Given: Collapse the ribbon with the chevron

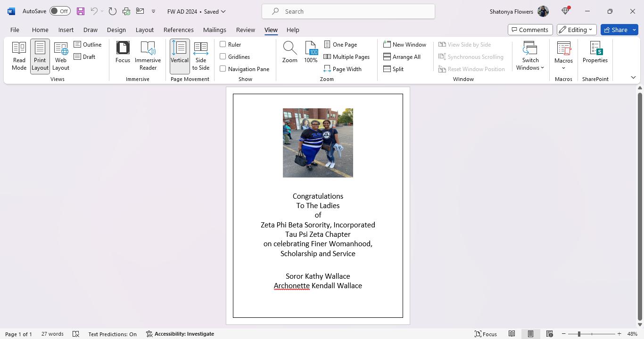Looking at the screenshot, I should tap(633, 77).
